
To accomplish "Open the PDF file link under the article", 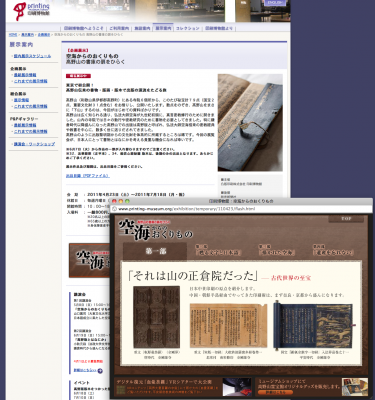I will click(88, 176).
